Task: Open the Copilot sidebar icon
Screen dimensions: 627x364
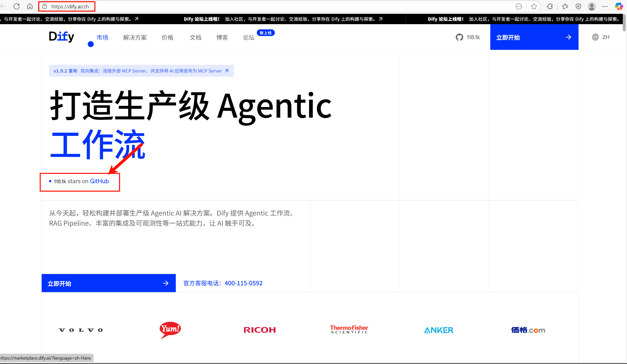Action: point(619,6)
